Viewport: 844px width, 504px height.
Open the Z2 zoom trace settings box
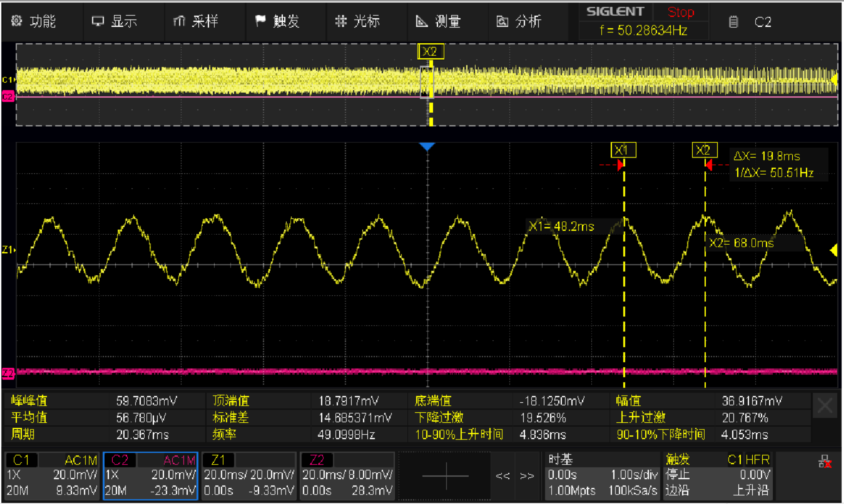point(347,476)
